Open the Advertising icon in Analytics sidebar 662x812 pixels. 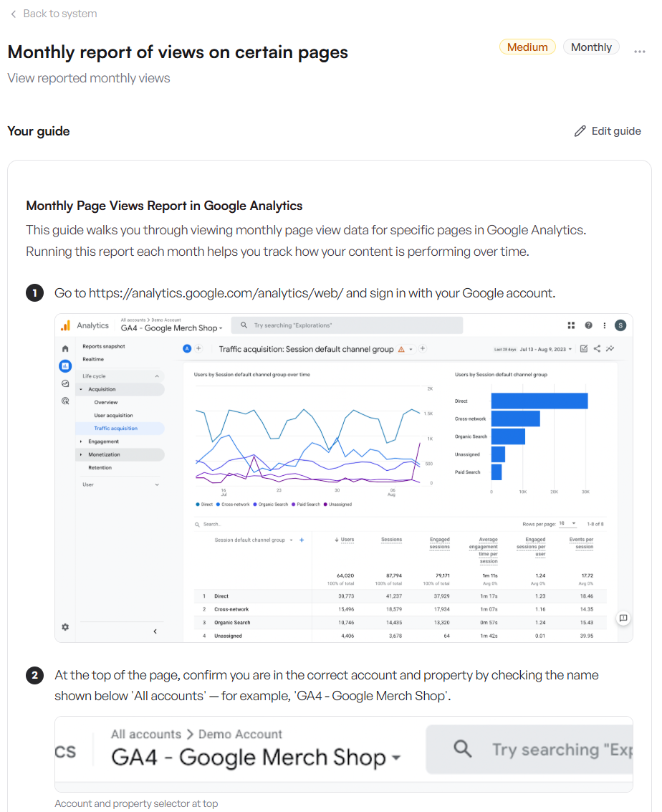point(65,401)
